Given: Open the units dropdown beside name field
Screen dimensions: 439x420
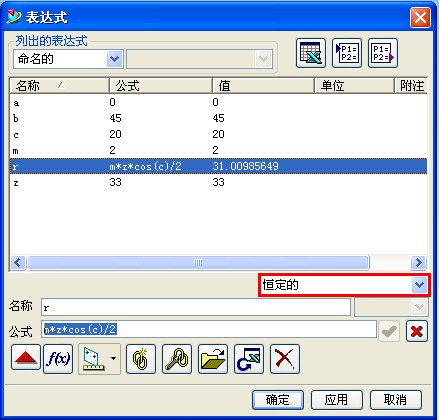Looking at the screenshot, I should point(391,307).
